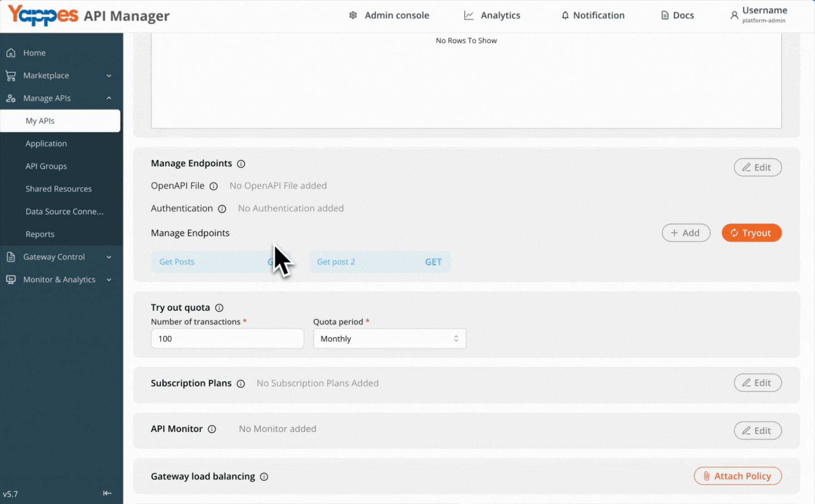The image size is (815, 504).
Task: Show info for Subscription Plans
Action: (x=241, y=384)
